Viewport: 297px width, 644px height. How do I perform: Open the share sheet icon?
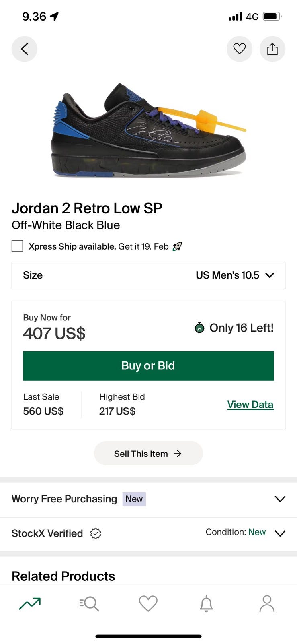click(x=272, y=49)
